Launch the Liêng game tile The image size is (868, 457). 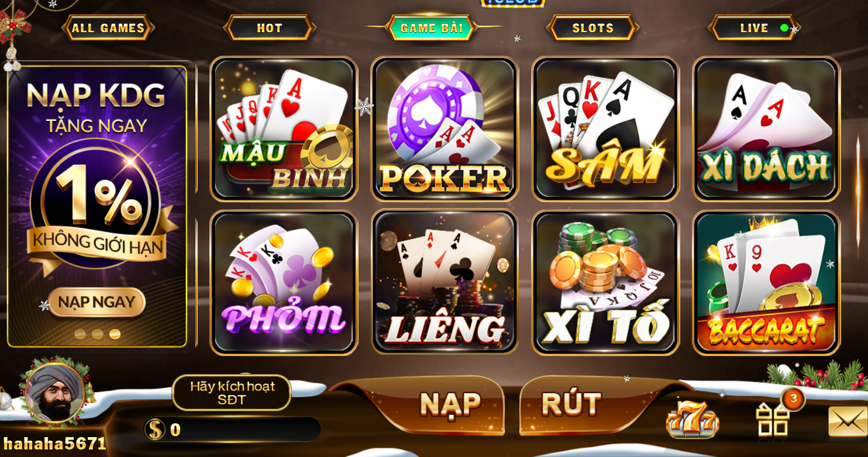coord(445,283)
